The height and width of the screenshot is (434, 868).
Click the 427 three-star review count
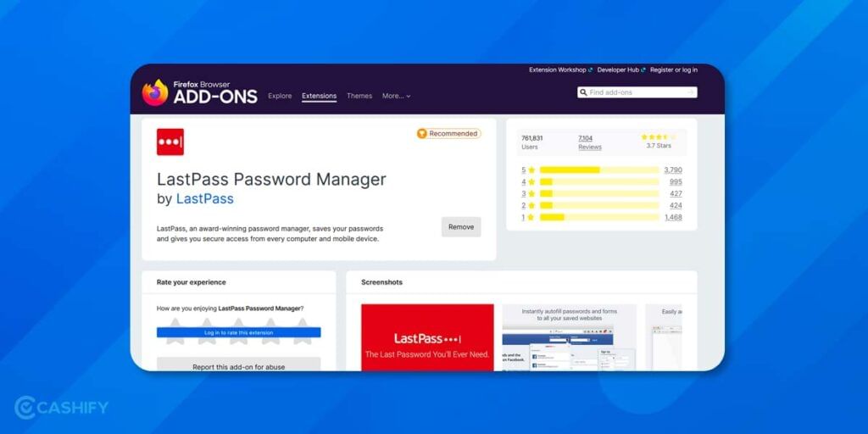click(x=676, y=194)
